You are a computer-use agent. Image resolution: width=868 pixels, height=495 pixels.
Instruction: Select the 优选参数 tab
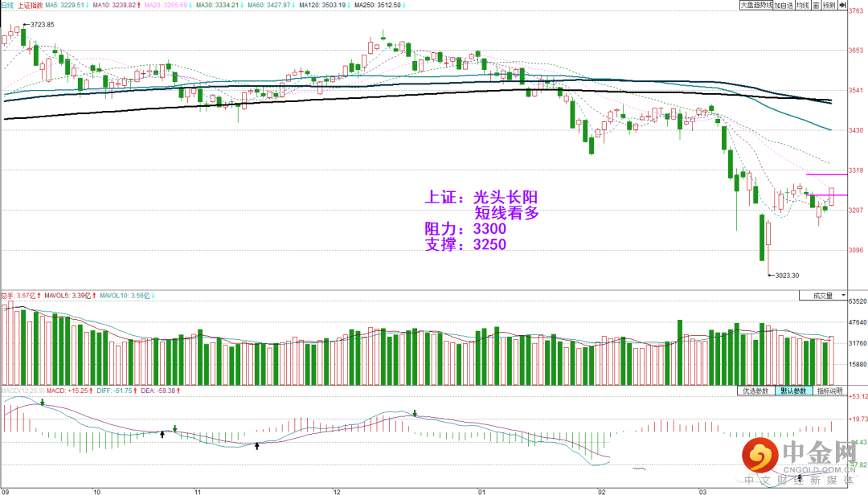pyautogui.click(x=755, y=391)
